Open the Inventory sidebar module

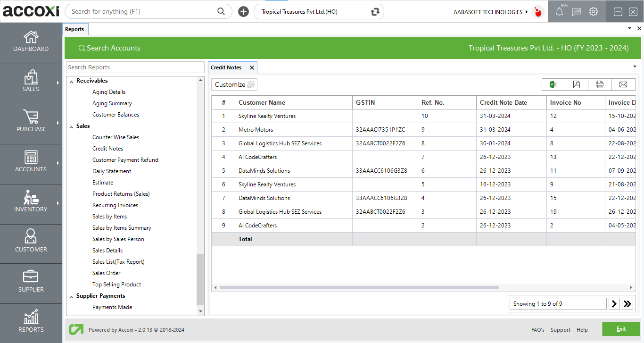(31, 202)
